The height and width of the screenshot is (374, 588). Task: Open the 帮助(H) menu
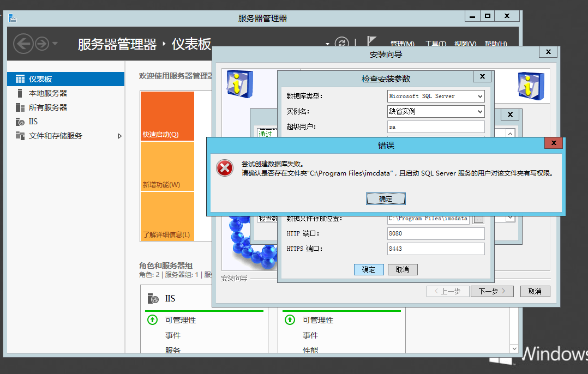coord(496,44)
